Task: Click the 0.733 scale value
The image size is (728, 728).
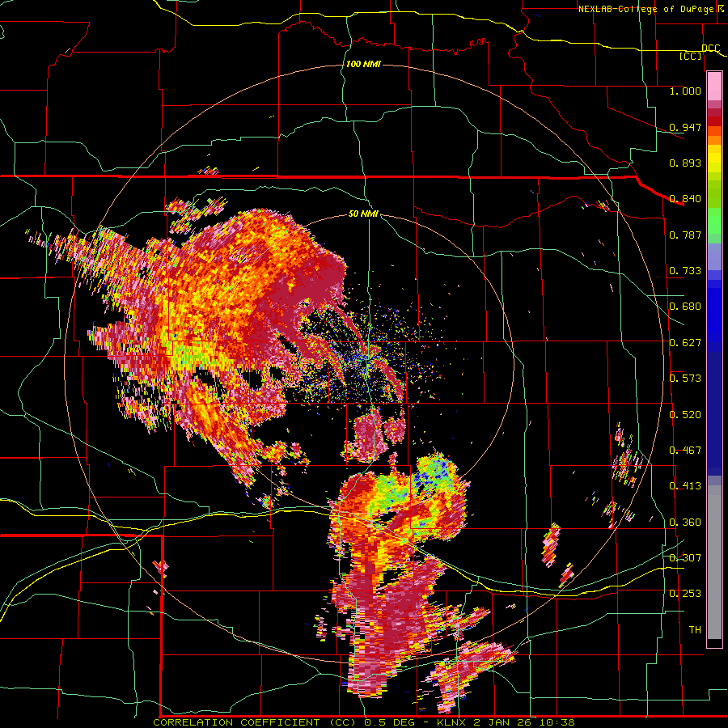Action: 685,271
